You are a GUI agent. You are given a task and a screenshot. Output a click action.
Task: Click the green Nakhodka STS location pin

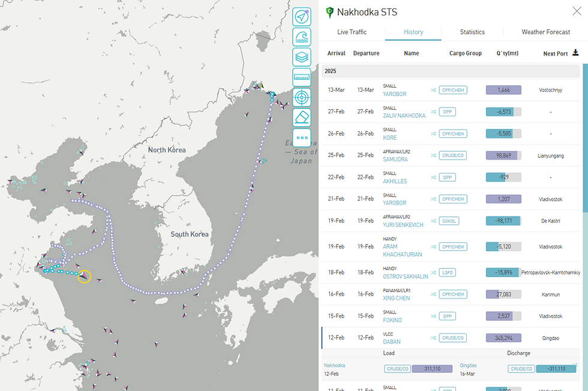point(329,13)
